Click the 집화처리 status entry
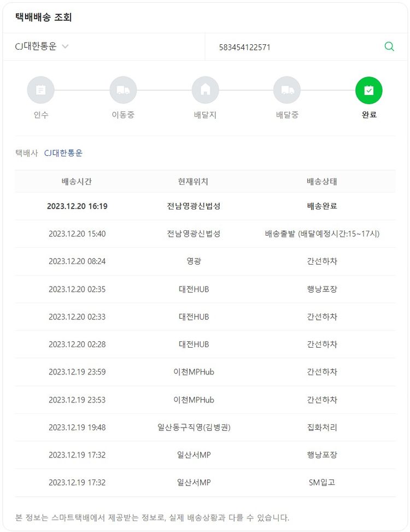Viewport: 410px width, 532px height. point(322,427)
